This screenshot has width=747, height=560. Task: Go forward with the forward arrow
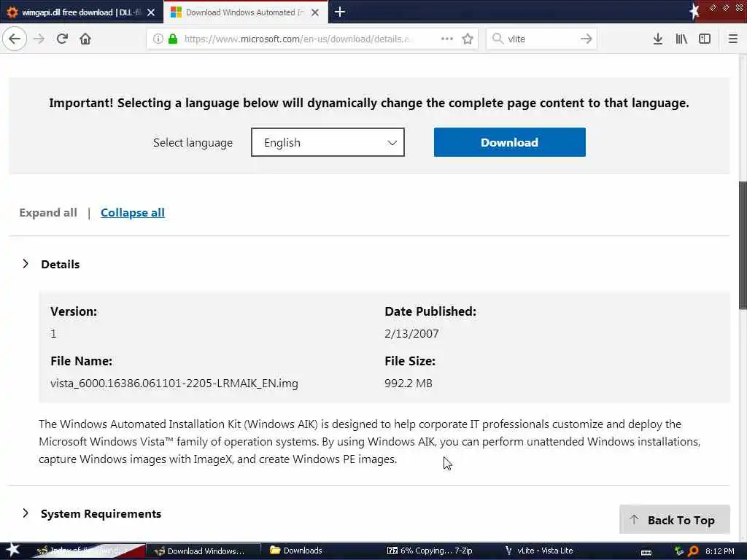click(x=39, y=39)
